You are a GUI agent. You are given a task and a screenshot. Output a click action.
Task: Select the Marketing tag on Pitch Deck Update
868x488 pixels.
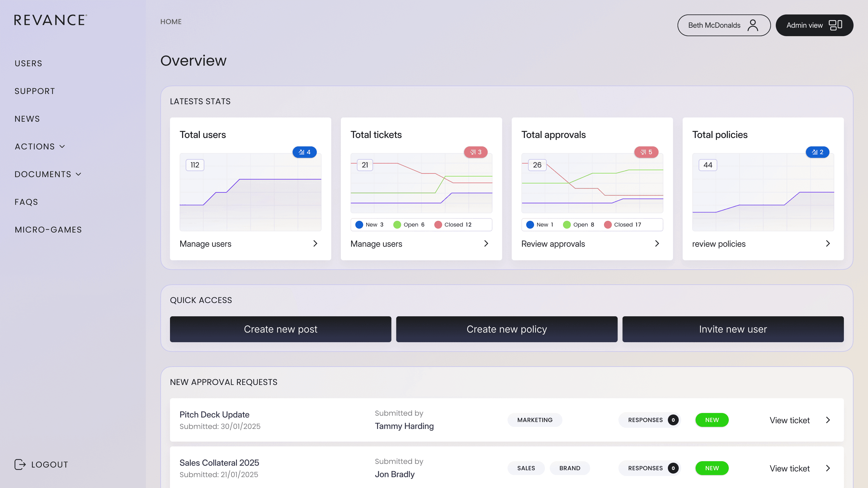(x=534, y=420)
